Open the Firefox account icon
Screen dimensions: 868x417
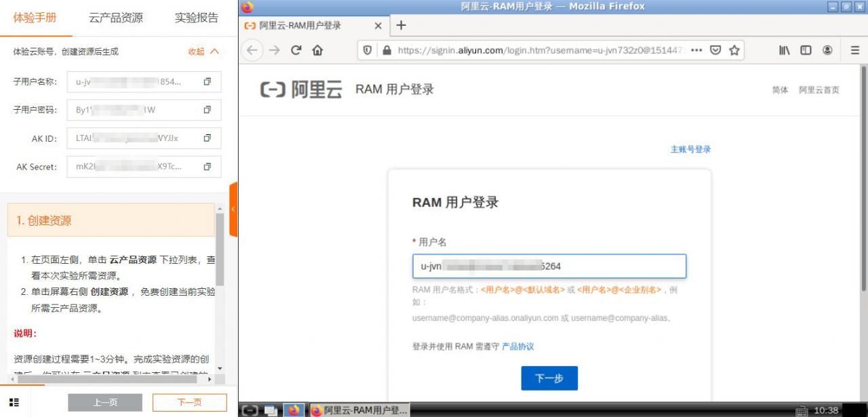click(x=827, y=49)
